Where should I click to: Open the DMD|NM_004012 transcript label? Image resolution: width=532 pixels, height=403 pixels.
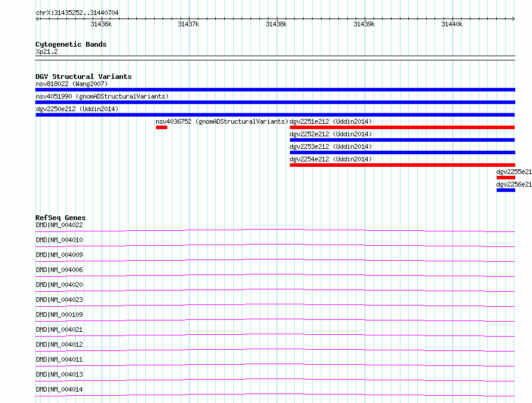[59, 344]
